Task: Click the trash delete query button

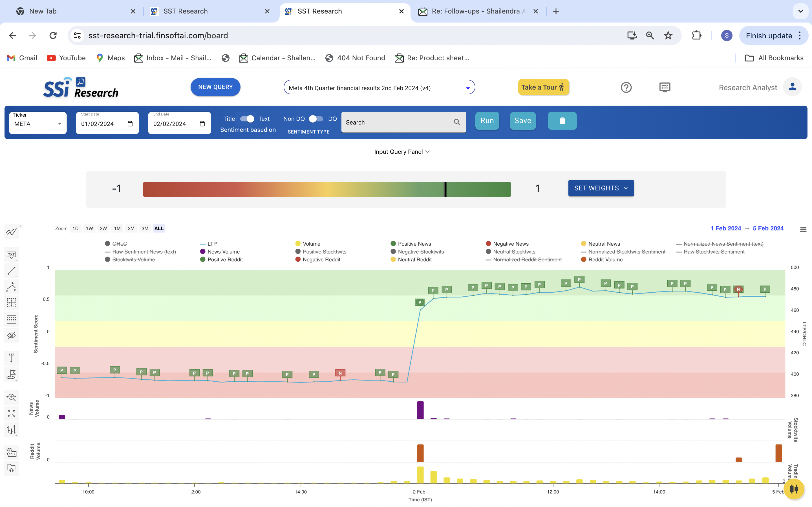Action: pos(562,121)
